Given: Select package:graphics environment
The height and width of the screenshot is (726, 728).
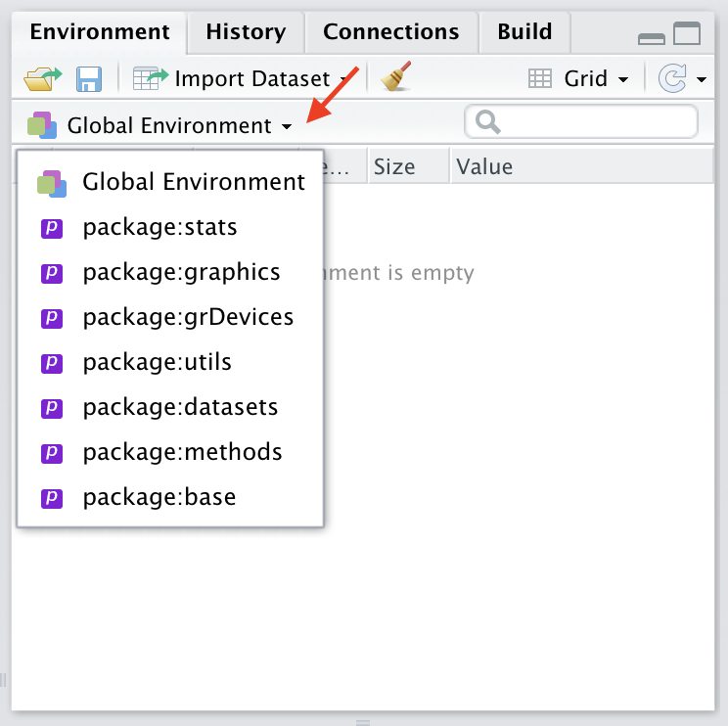Looking at the screenshot, I should click(181, 272).
